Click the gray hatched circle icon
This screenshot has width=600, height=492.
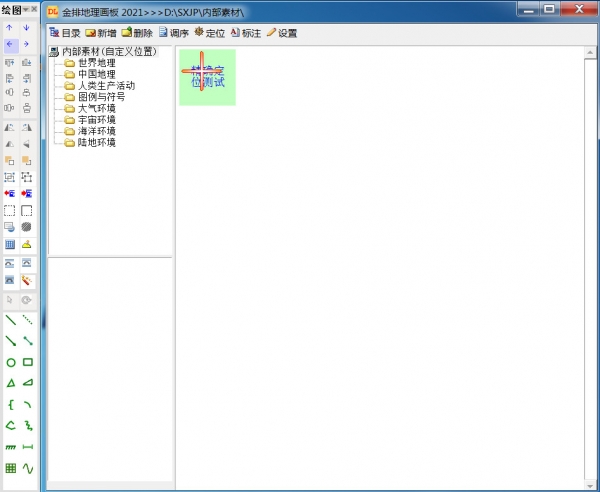tap(26, 227)
